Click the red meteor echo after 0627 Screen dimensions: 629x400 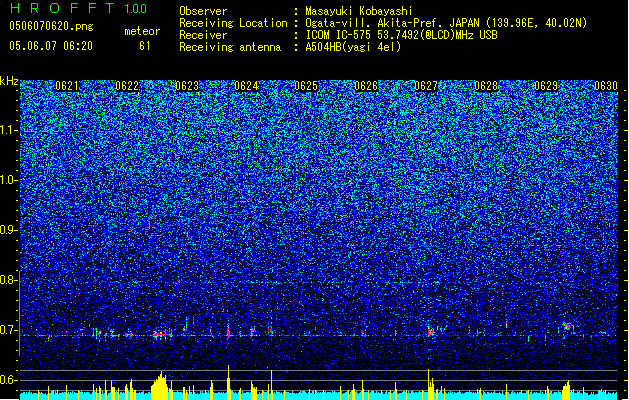tap(431, 332)
